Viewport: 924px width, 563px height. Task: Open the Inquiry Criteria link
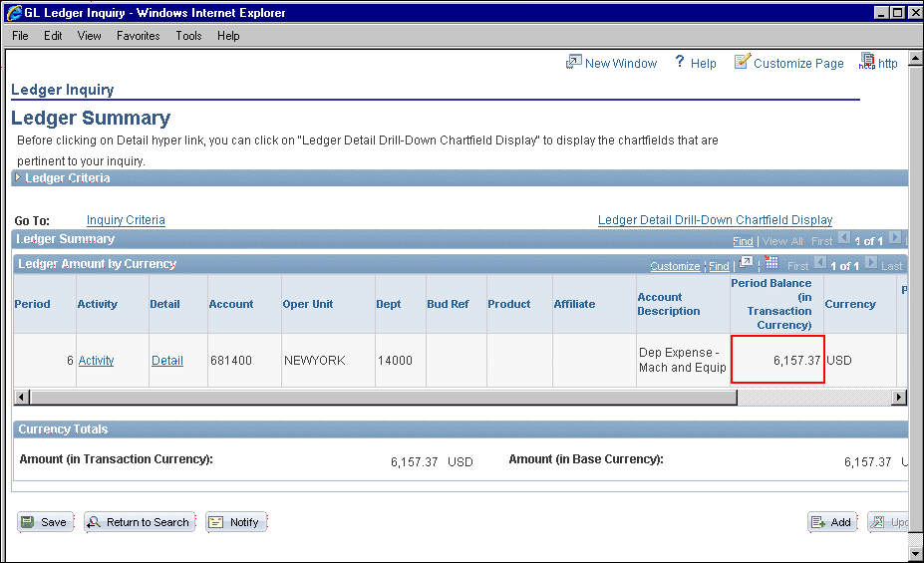126,220
